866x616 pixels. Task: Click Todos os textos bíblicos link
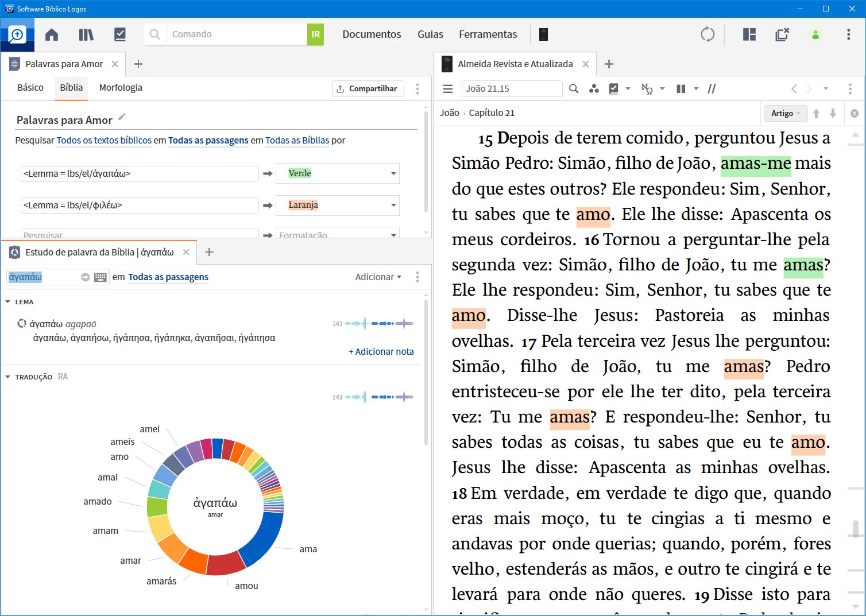[x=104, y=140]
